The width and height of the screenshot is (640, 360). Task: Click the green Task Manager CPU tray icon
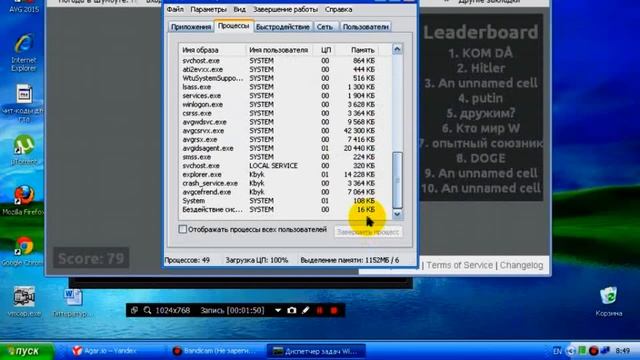click(x=582, y=351)
